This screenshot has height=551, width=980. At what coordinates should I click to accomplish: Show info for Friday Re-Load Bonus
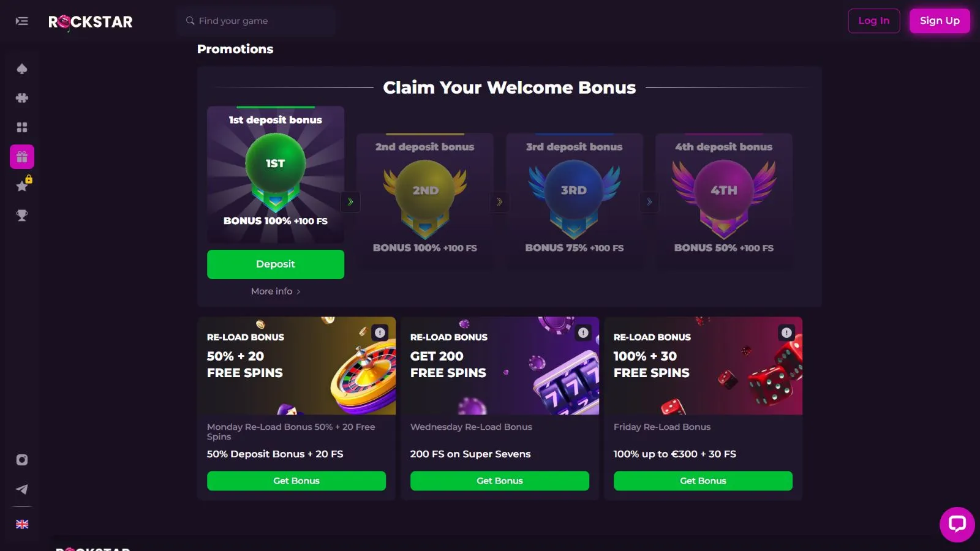tap(786, 332)
